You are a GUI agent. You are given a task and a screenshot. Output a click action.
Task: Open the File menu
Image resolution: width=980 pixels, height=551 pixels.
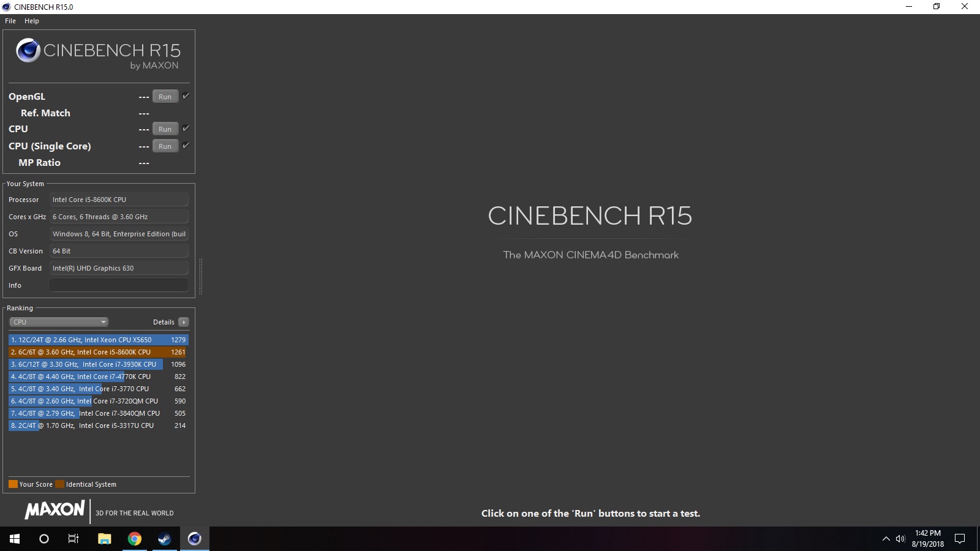click(10, 21)
